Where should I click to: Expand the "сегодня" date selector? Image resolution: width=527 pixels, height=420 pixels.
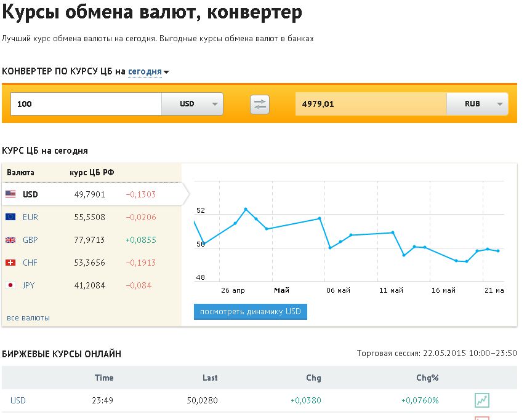(x=148, y=71)
